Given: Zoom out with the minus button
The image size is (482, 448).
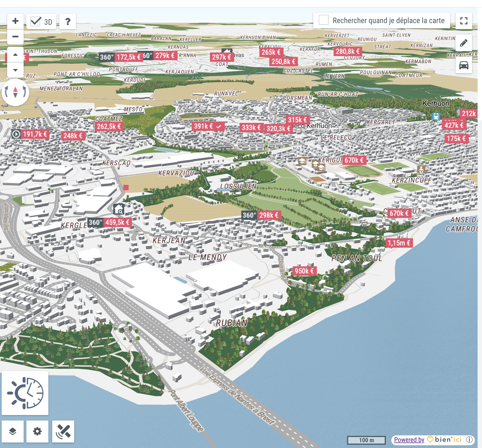Looking at the screenshot, I should click(x=15, y=37).
